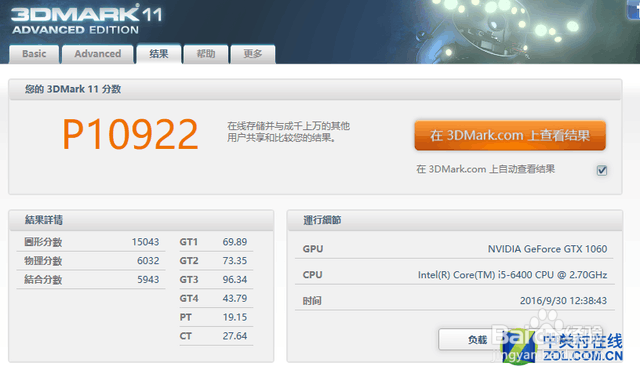Select the GPU name NVIDIA GeForce GTX 1060

pyautogui.click(x=547, y=249)
